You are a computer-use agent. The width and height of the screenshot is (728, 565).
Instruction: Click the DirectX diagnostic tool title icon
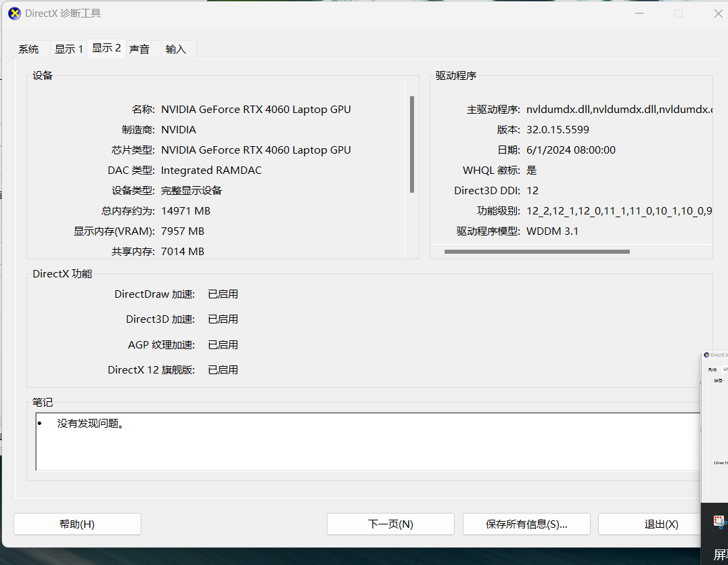[14, 14]
